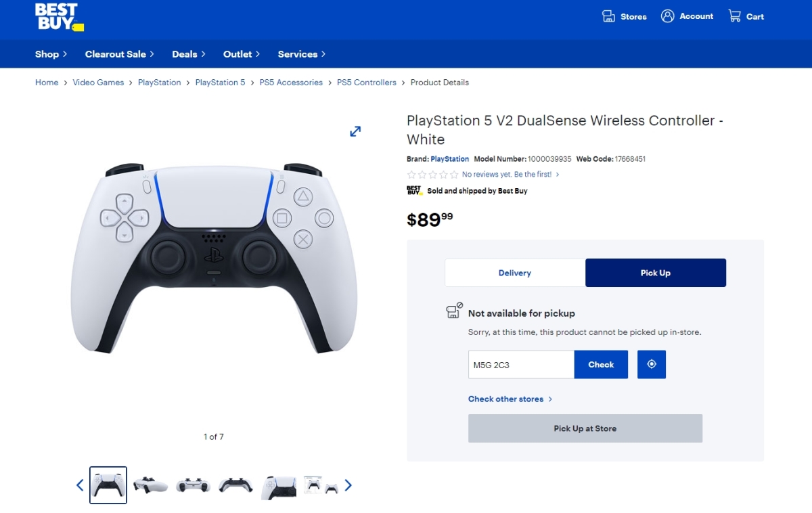Open the shopping Cart icon
The image size is (812, 513).
(734, 16)
